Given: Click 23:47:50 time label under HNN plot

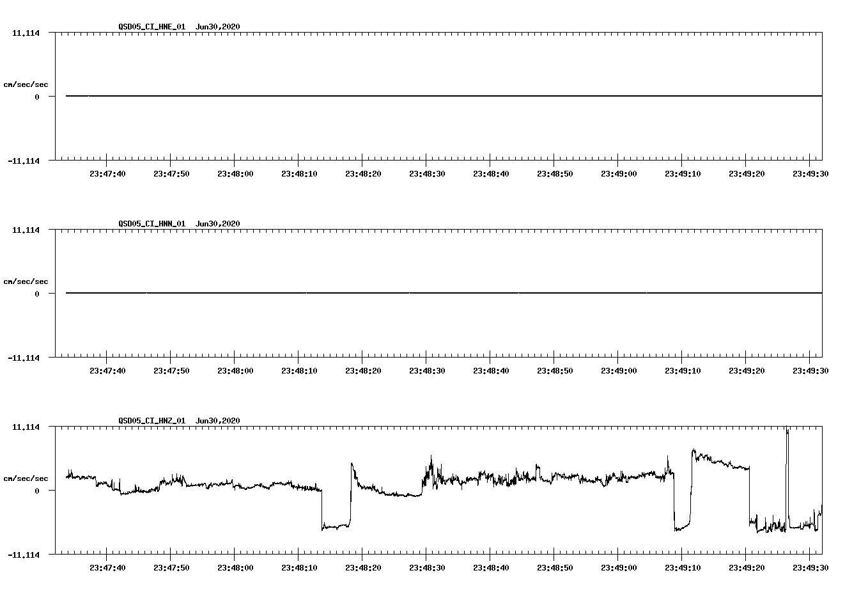Looking at the screenshot, I should [x=171, y=370].
